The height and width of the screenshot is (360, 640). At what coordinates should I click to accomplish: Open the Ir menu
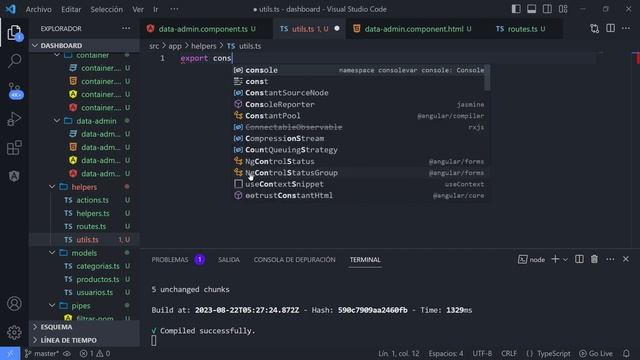point(156,9)
